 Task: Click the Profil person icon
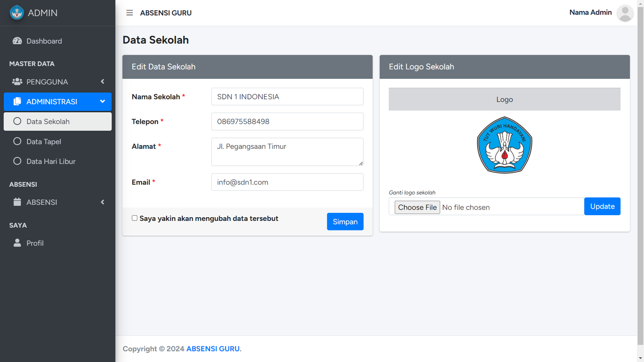tap(17, 243)
